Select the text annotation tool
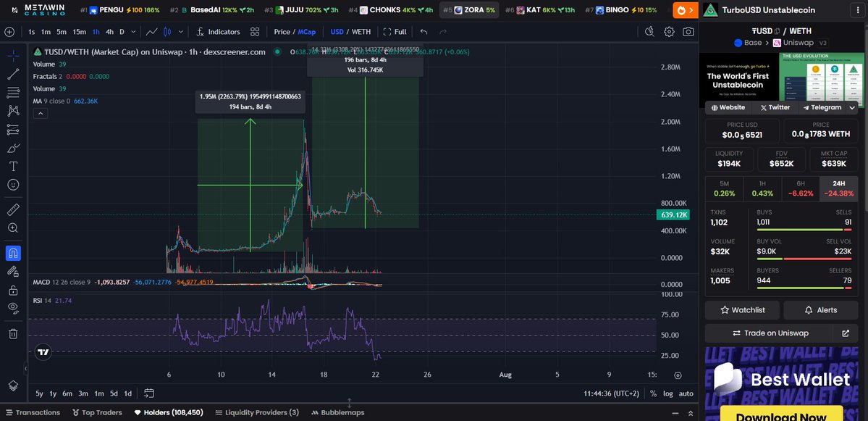Image resolution: width=868 pixels, height=421 pixels. pyautogui.click(x=13, y=166)
